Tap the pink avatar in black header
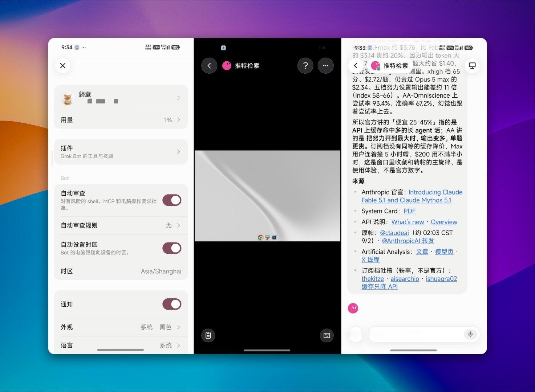This screenshot has width=535, height=392. pyautogui.click(x=227, y=66)
